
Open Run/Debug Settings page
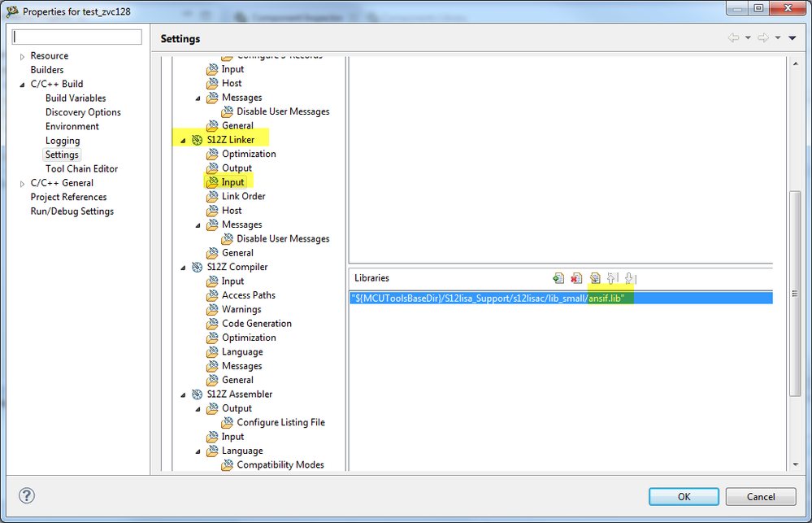[72, 211]
